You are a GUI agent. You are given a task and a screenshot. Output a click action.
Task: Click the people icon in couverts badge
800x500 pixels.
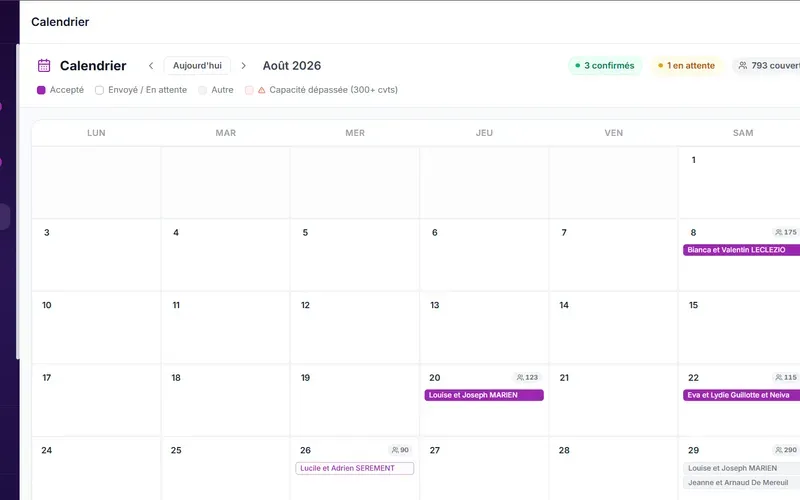tap(743, 65)
